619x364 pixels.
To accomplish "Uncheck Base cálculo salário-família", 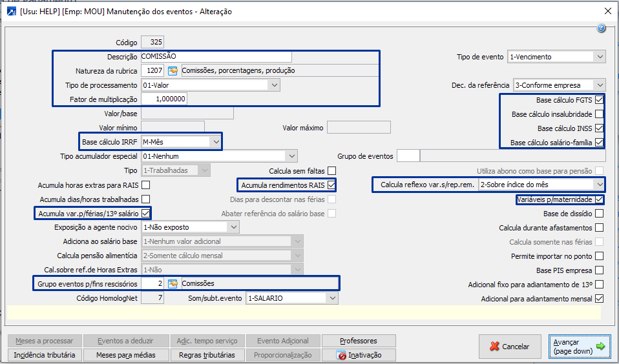I will 599,143.
